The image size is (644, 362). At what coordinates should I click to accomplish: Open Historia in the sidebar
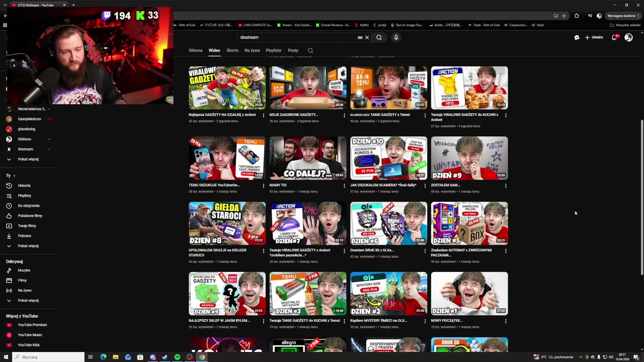tap(24, 186)
